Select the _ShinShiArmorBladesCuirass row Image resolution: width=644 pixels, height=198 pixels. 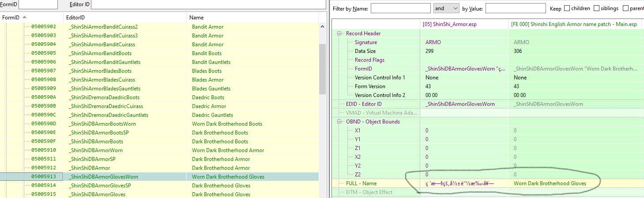[x=159, y=80]
